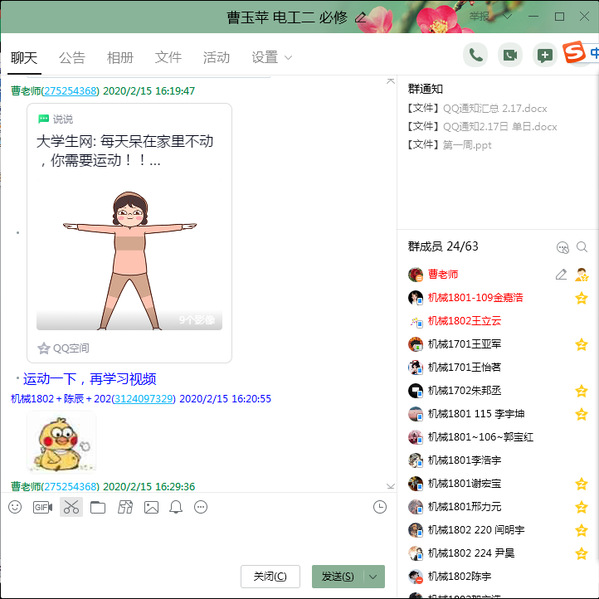Open the GIF recording tool
Screen dimensions: 599x599
pos(42,507)
